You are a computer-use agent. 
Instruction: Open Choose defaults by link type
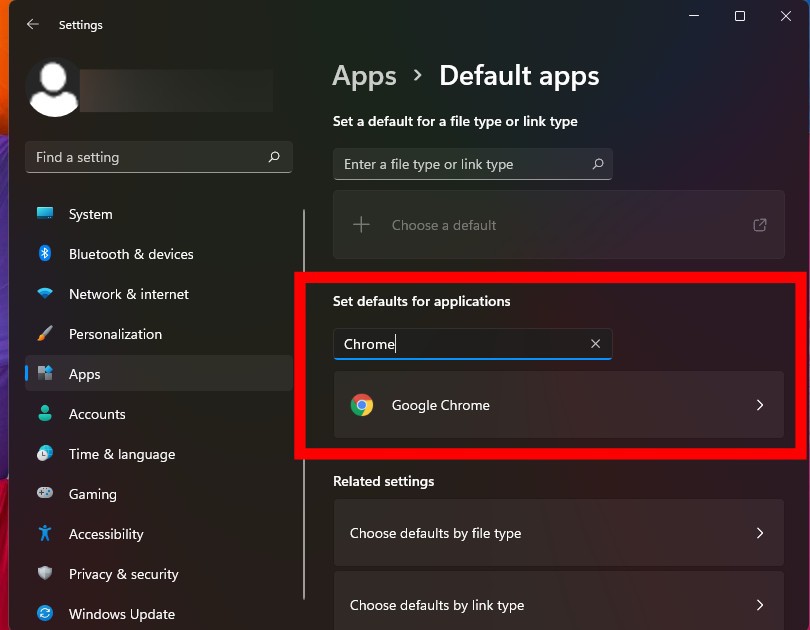(558, 601)
